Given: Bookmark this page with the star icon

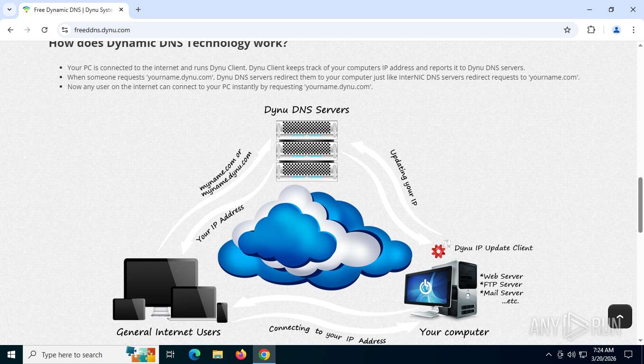Looking at the screenshot, I should coord(567,30).
